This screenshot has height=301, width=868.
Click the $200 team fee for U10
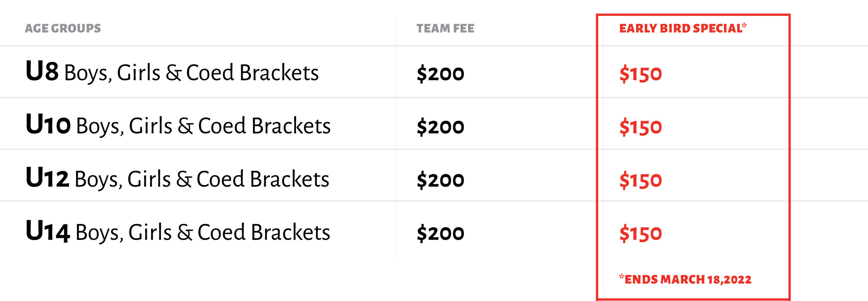[x=440, y=127]
